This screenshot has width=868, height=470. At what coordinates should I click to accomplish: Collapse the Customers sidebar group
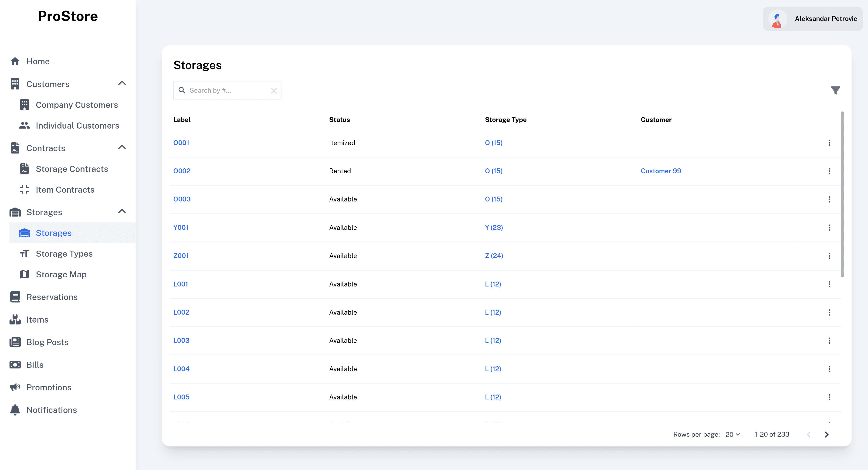[x=122, y=83]
